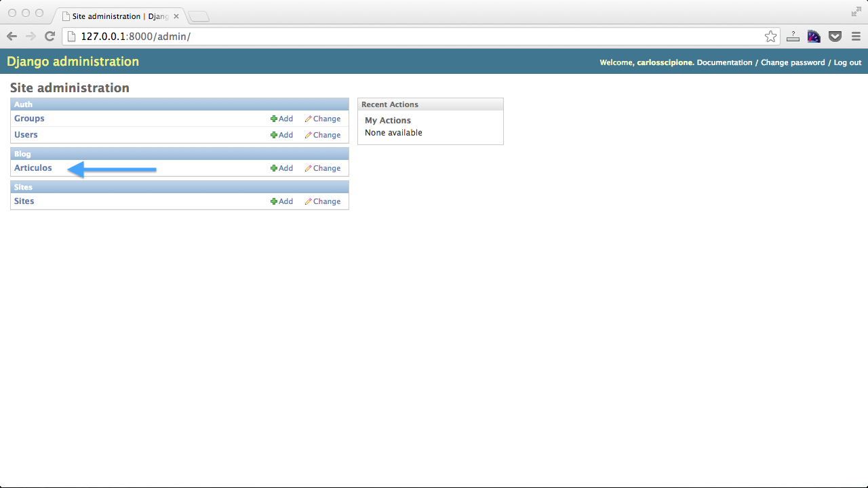The width and height of the screenshot is (868, 488).
Task: Click the username carlosscipione in header
Action: [665, 62]
